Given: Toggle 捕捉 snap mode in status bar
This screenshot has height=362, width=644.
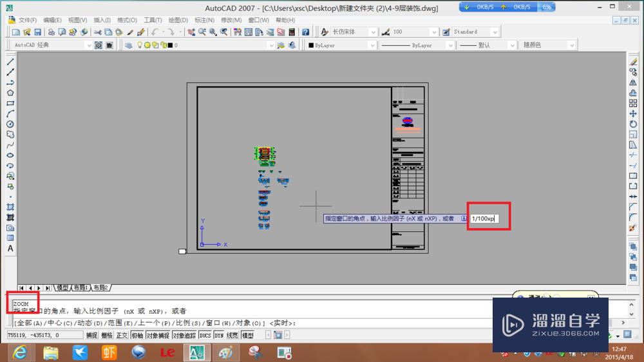Looking at the screenshot, I should 91,336.
